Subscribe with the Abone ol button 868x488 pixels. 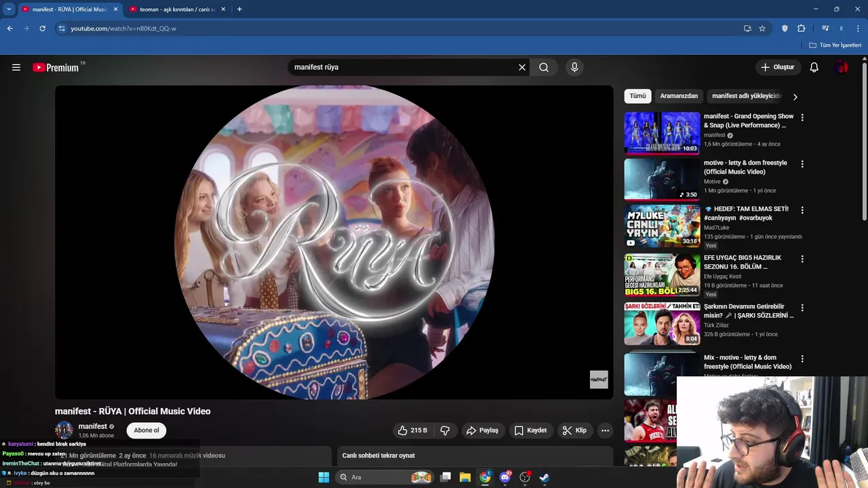click(146, 430)
